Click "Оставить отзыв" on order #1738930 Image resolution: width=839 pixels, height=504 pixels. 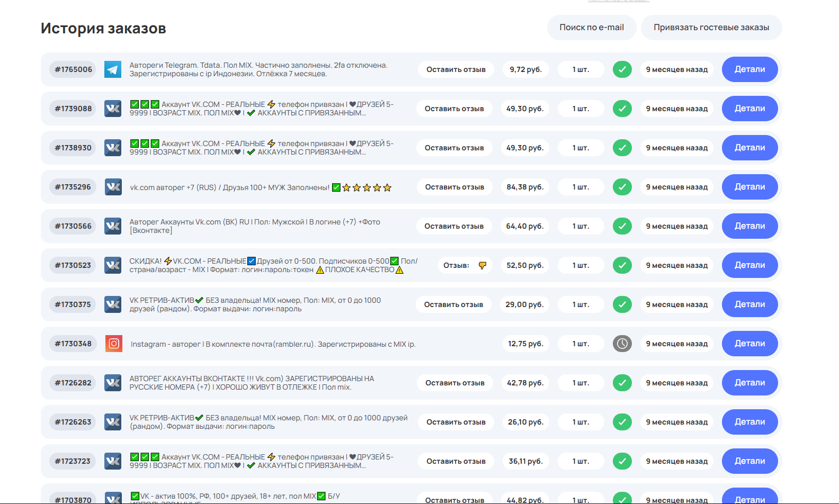click(454, 148)
